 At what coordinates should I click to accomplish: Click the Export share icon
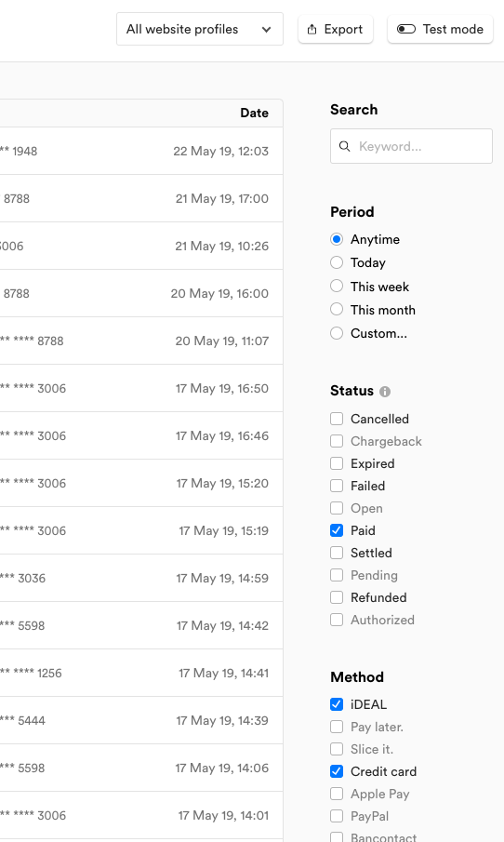tap(312, 30)
